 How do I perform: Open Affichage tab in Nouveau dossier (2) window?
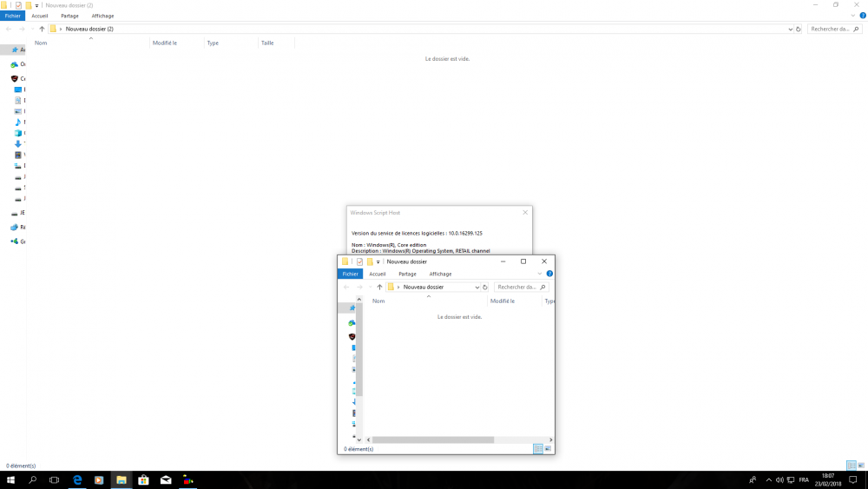click(102, 16)
